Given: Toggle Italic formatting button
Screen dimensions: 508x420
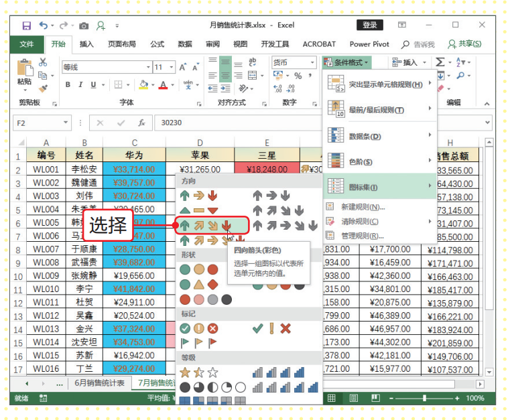Looking at the screenshot, I should pyautogui.click(x=80, y=85).
